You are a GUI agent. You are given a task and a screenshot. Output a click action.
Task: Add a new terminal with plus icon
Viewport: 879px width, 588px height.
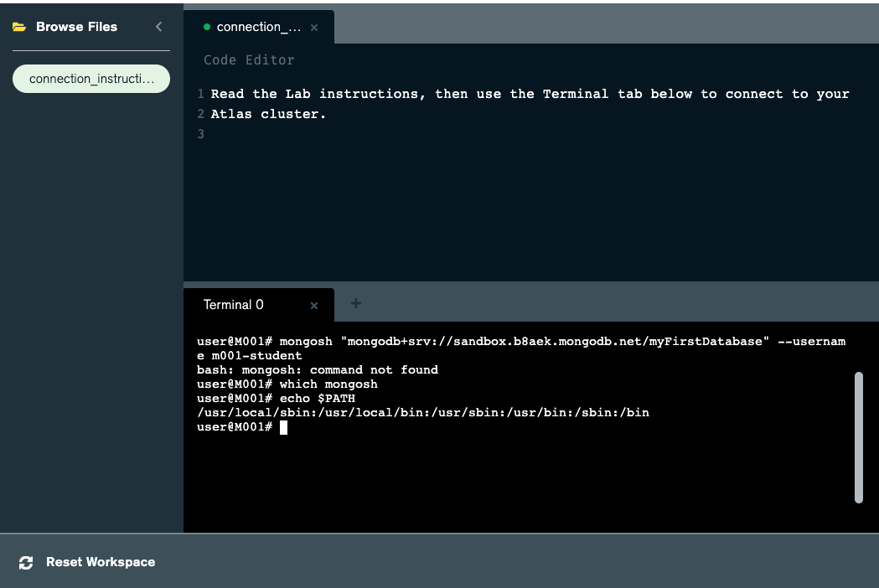tap(355, 303)
